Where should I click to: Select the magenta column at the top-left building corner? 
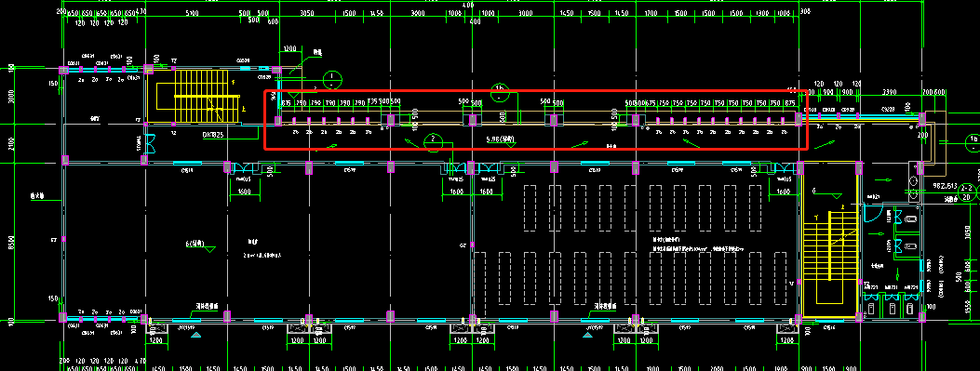coord(63,70)
